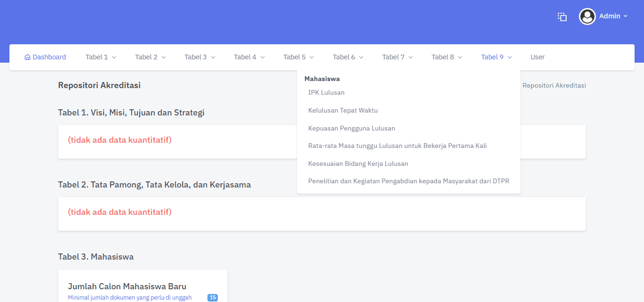Expand the Admin account chevron
644x302 pixels.
click(x=626, y=16)
